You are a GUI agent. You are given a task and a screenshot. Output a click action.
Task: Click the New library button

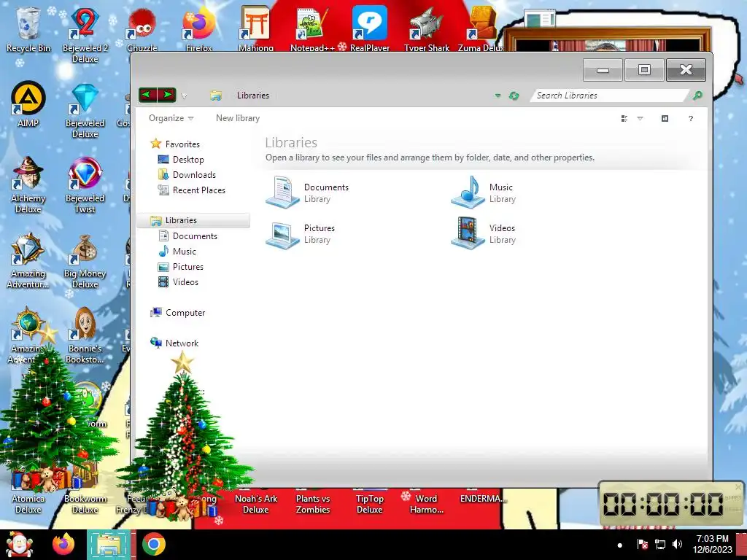click(238, 118)
